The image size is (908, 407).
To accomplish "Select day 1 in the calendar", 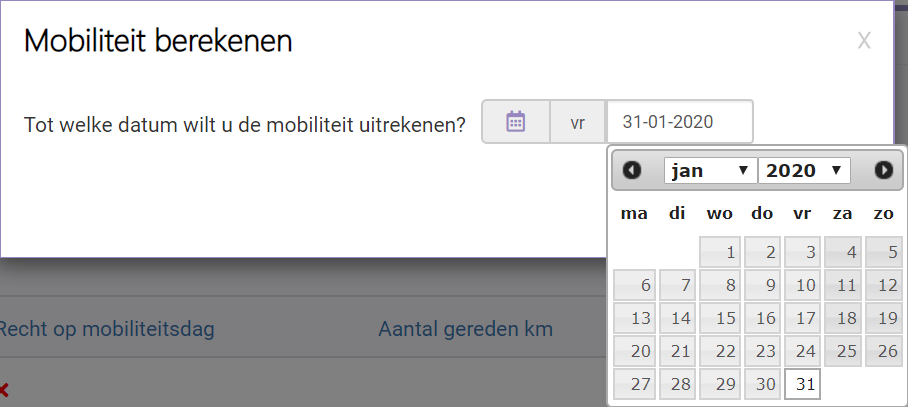I will pos(718,253).
